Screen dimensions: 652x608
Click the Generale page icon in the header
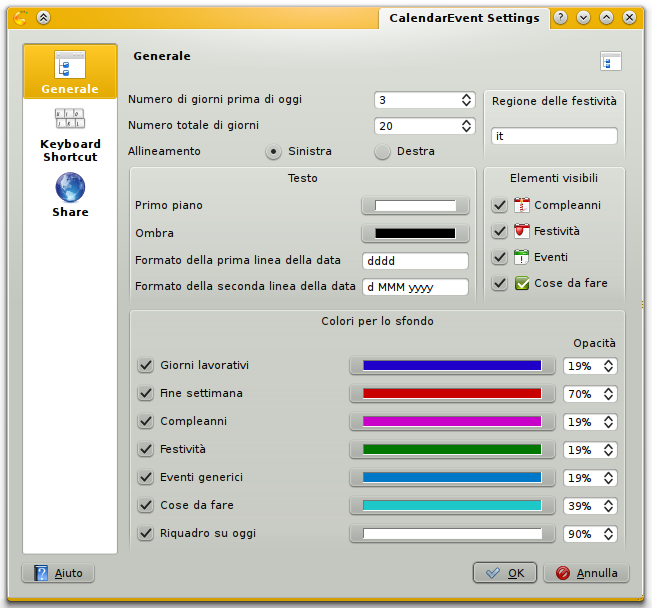(611, 62)
